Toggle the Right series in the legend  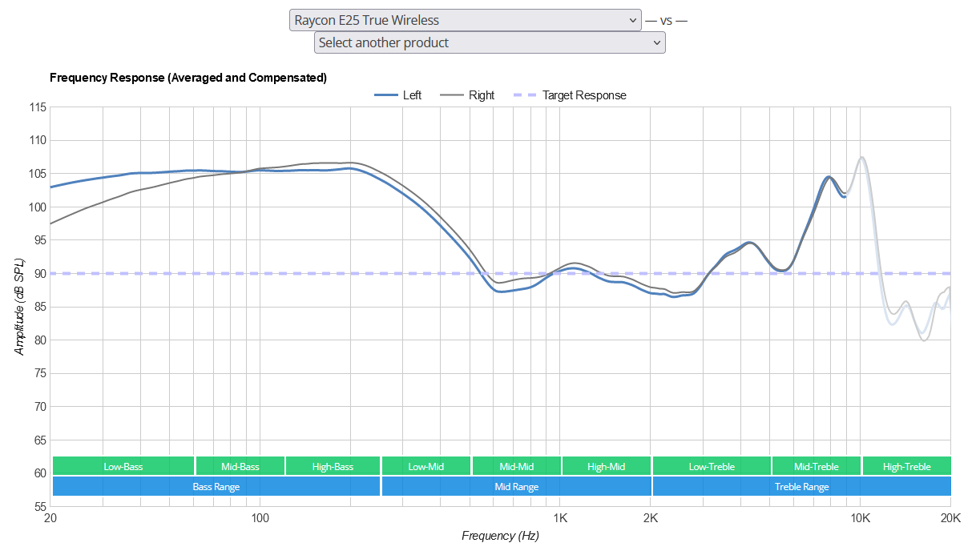point(468,95)
